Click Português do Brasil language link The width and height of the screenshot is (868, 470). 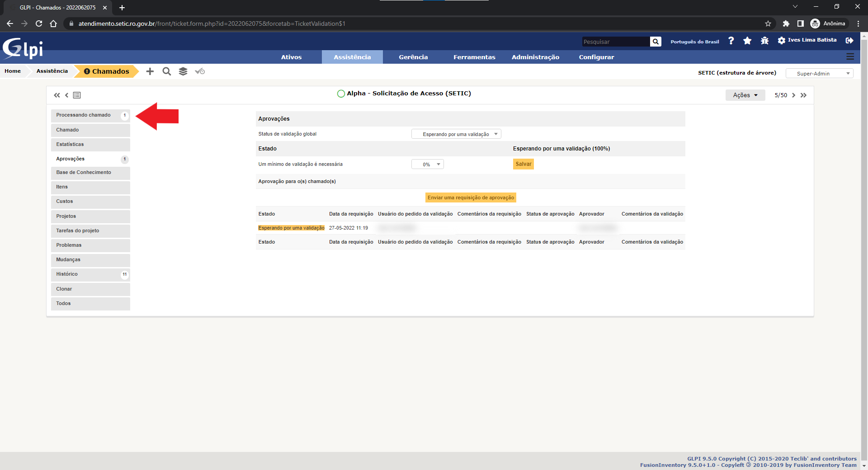[x=694, y=42]
